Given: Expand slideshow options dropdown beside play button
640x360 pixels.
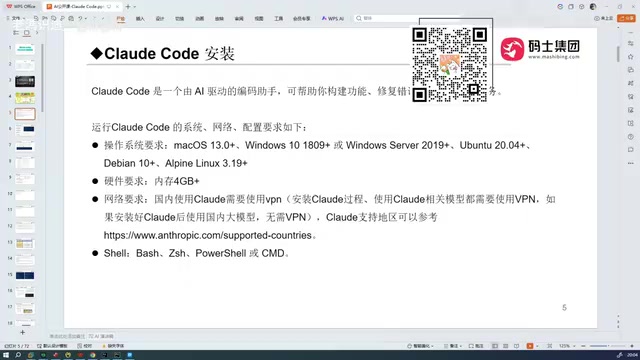Looking at the screenshot, I should [x=537, y=346].
